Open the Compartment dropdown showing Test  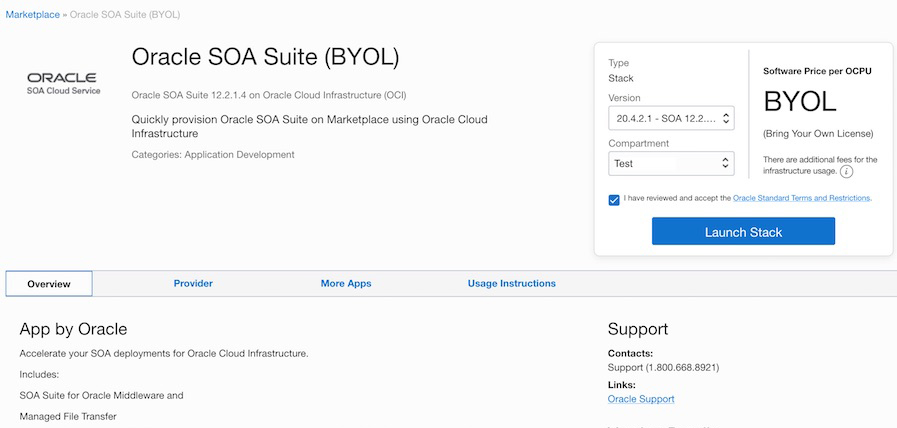[671, 163]
